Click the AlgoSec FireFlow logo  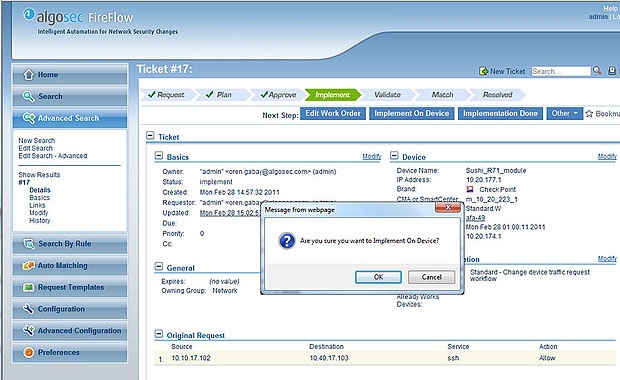(x=78, y=17)
